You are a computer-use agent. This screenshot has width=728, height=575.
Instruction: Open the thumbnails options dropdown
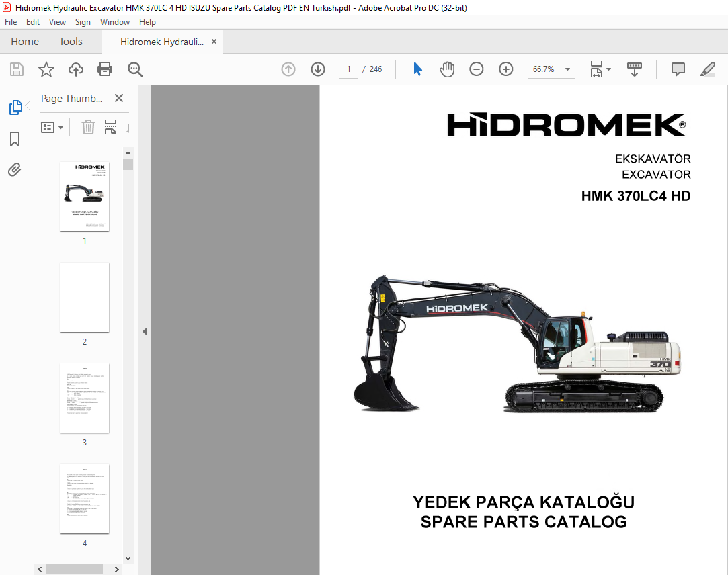(x=52, y=127)
